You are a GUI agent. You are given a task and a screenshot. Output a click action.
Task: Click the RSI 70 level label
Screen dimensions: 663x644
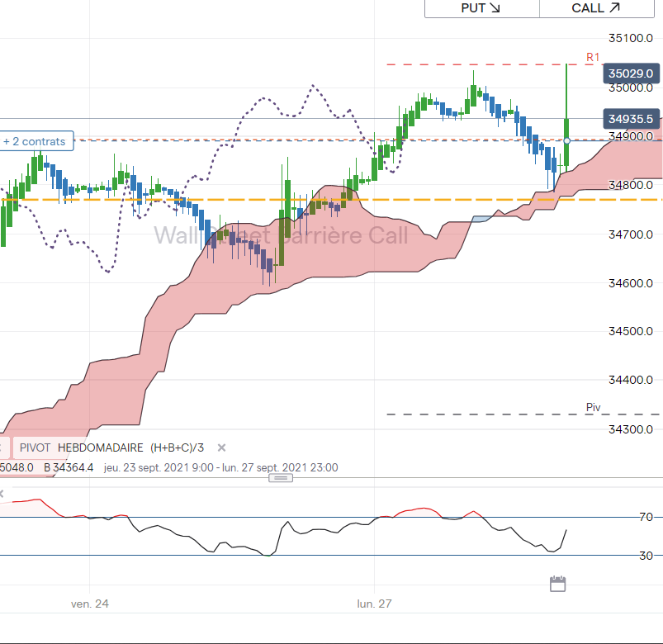point(646,517)
